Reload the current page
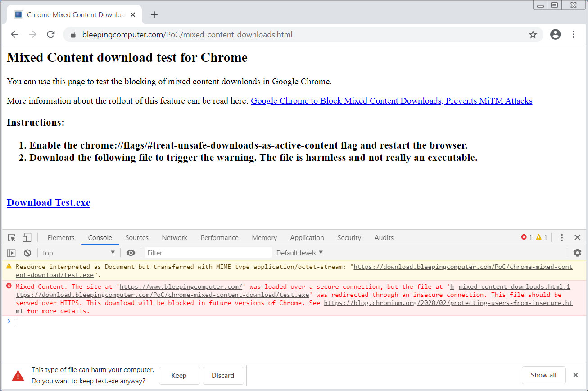 (x=51, y=35)
